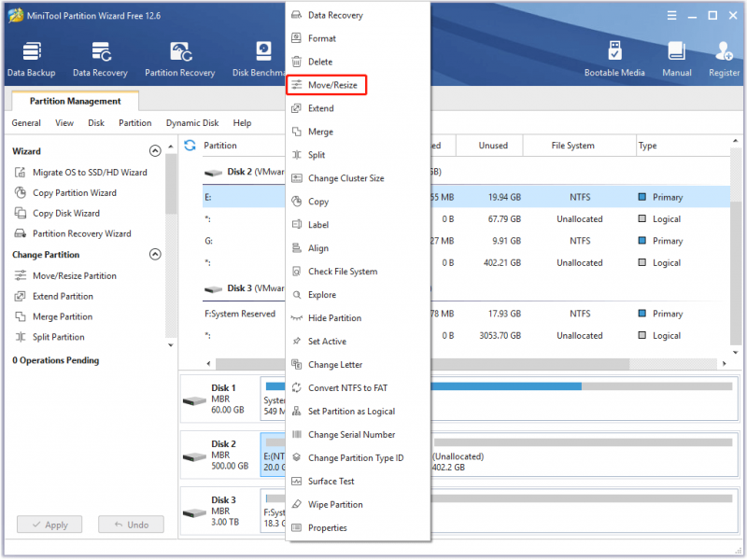
Task: Switch to the Partition Management tab
Action: pyautogui.click(x=76, y=101)
